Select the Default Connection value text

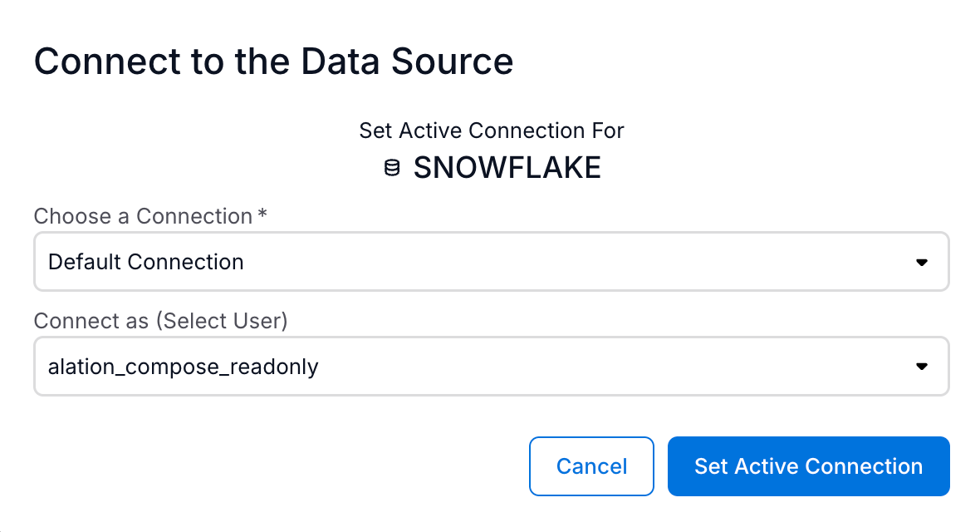(x=146, y=263)
